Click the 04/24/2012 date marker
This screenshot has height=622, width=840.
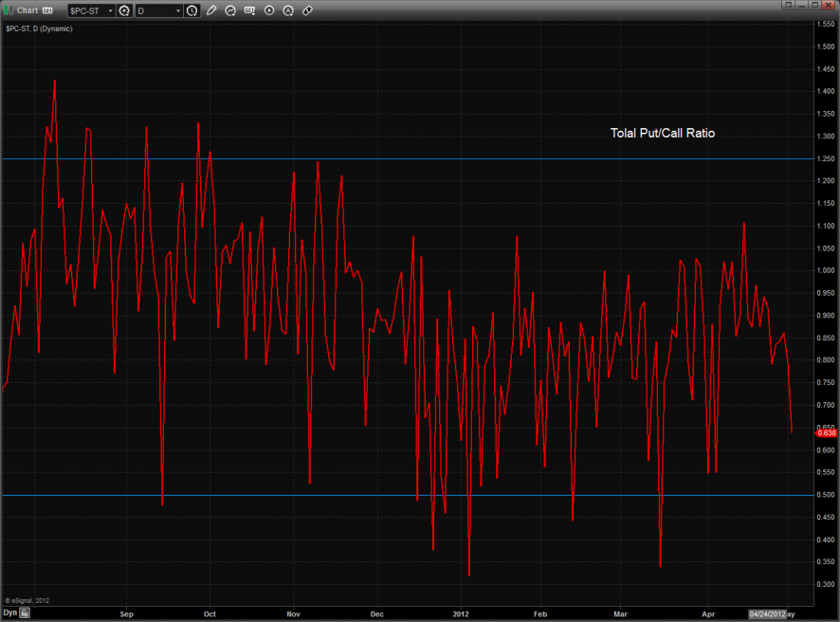point(767,614)
